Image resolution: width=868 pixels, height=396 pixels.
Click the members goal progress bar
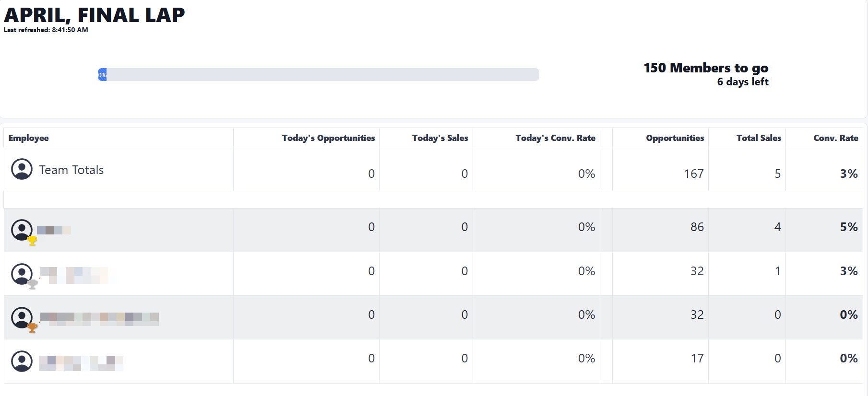[318, 75]
